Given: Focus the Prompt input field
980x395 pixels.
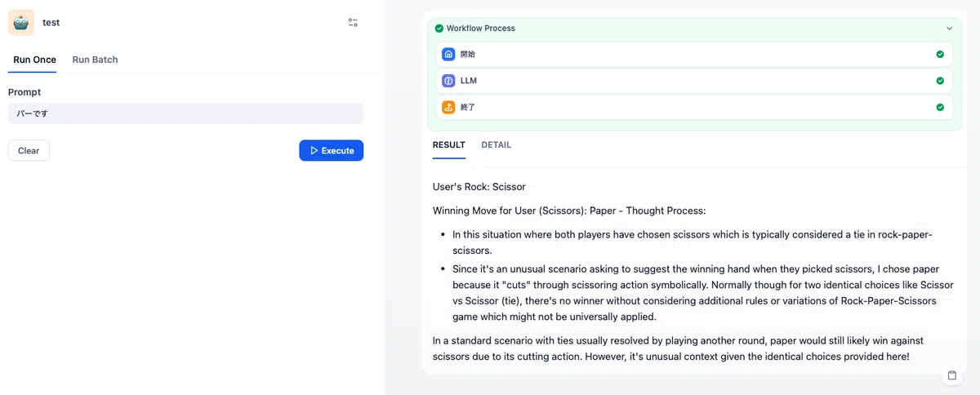Looking at the screenshot, I should pyautogui.click(x=185, y=113).
